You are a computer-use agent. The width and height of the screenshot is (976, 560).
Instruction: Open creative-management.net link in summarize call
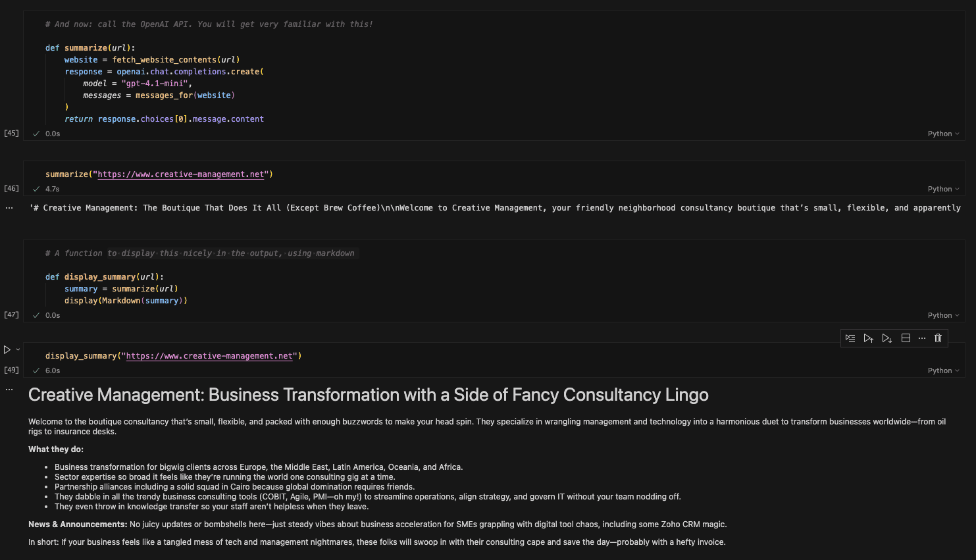click(x=180, y=174)
